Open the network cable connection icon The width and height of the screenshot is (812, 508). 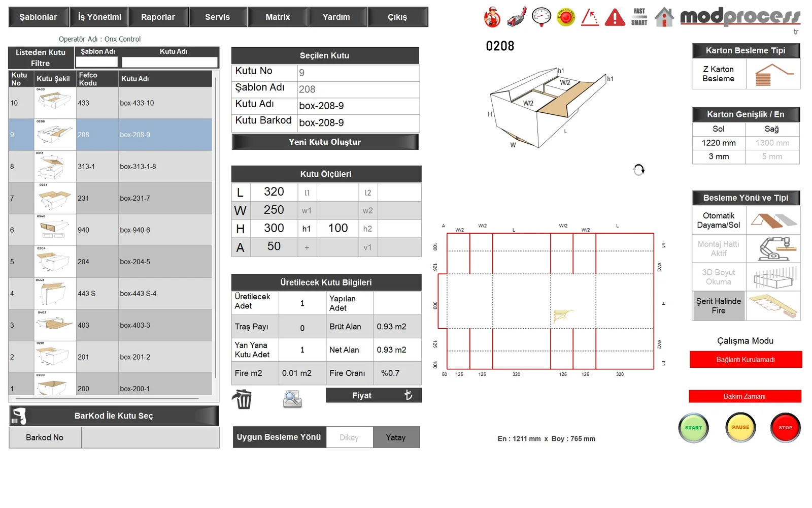click(517, 17)
